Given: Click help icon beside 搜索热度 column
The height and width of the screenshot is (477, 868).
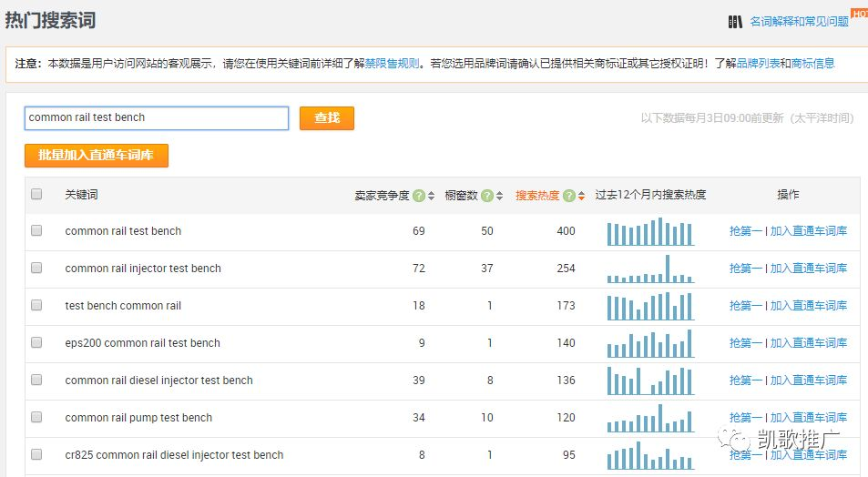Looking at the screenshot, I should tap(569, 195).
